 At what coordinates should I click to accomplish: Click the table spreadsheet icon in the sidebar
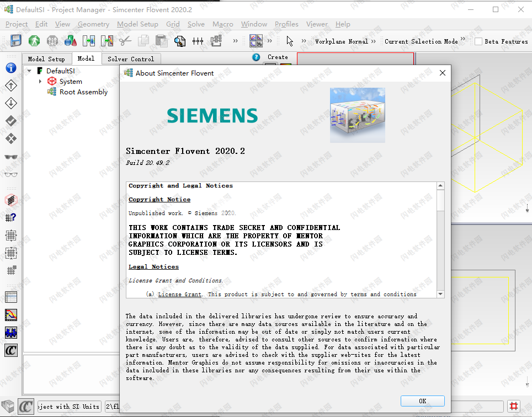(x=11, y=297)
